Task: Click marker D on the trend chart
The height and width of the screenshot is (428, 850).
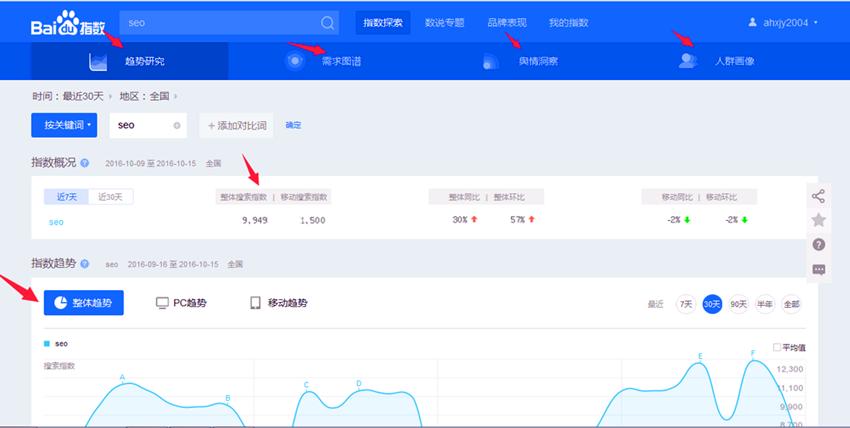Action: point(359,384)
